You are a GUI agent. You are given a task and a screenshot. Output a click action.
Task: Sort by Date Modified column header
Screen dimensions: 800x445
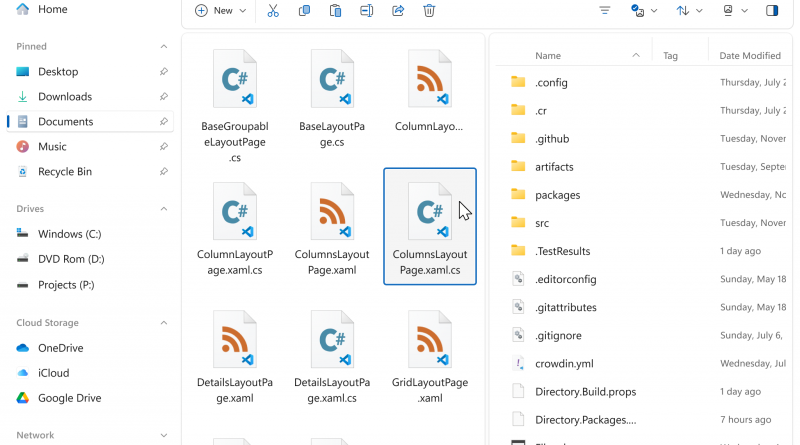[750, 56]
